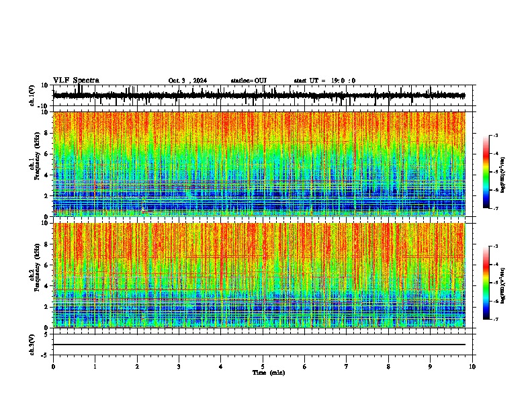
Task: Click time axis tick label "3"
Action: click(179, 367)
